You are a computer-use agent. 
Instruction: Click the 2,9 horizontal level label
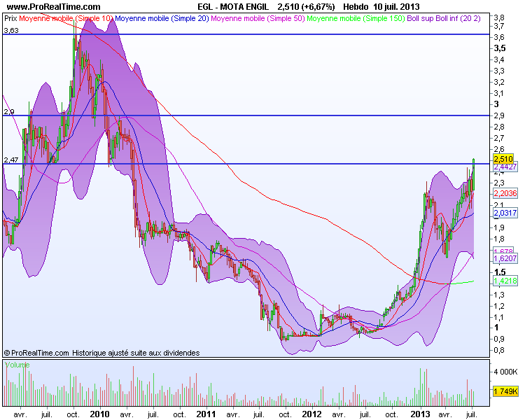(9, 112)
